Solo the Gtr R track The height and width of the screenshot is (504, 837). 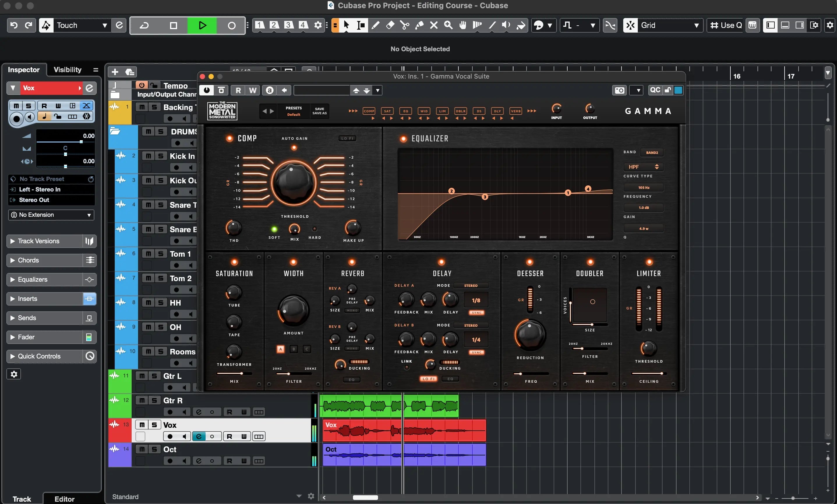(x=154, y=400)
